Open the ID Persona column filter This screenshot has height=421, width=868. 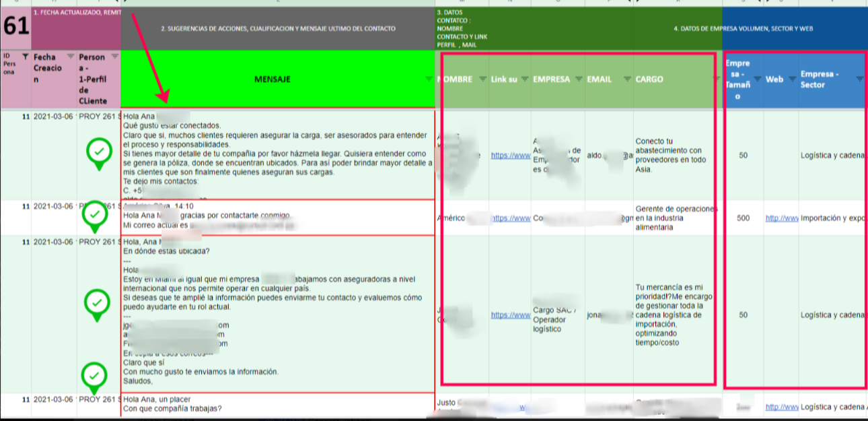point(25,56)
